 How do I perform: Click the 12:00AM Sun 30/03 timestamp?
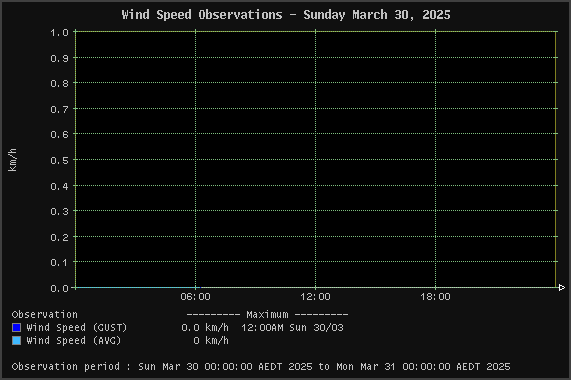292,328
